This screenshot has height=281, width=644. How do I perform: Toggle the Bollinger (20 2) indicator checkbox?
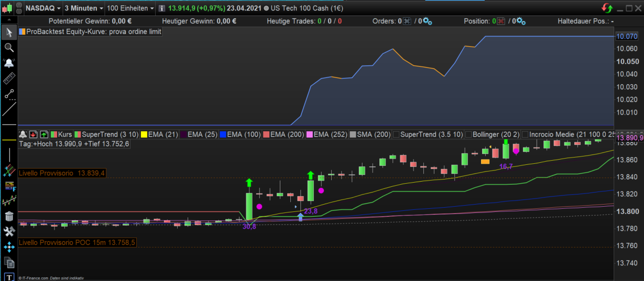click(468, 134)
